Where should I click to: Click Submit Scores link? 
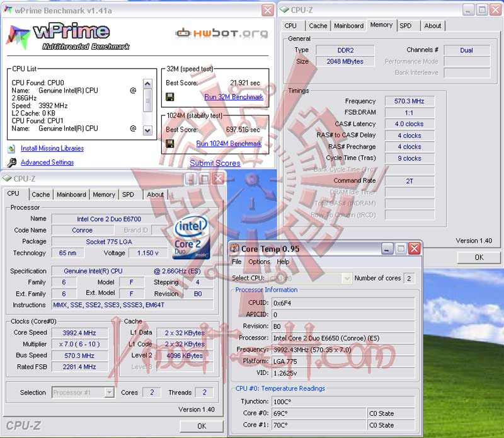pyautogui.click(x=215, y=163)
